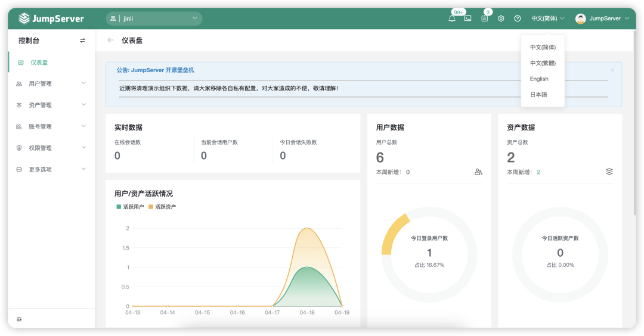
Task: Click the 当前会话用户数 label
Action: click(219, 142)
